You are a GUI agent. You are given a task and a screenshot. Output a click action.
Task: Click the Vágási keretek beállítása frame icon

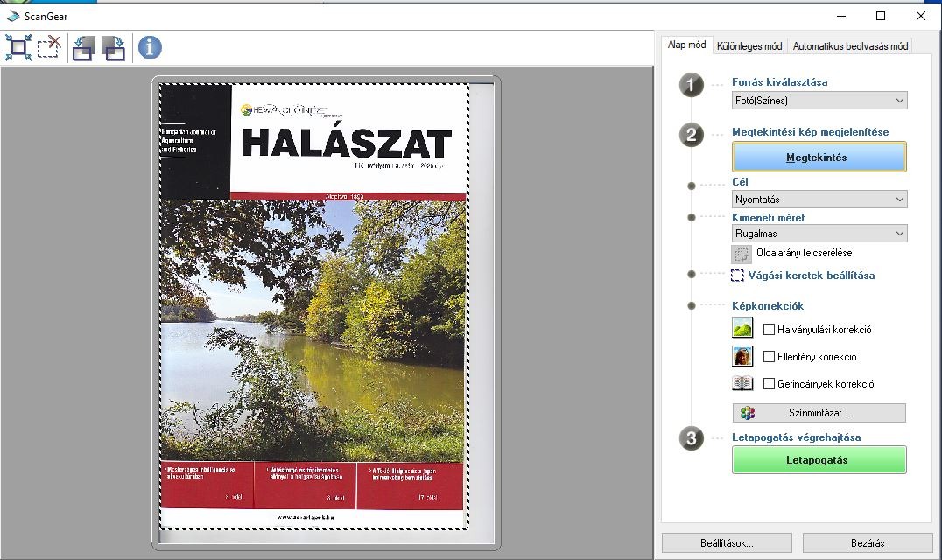point(737,276)
